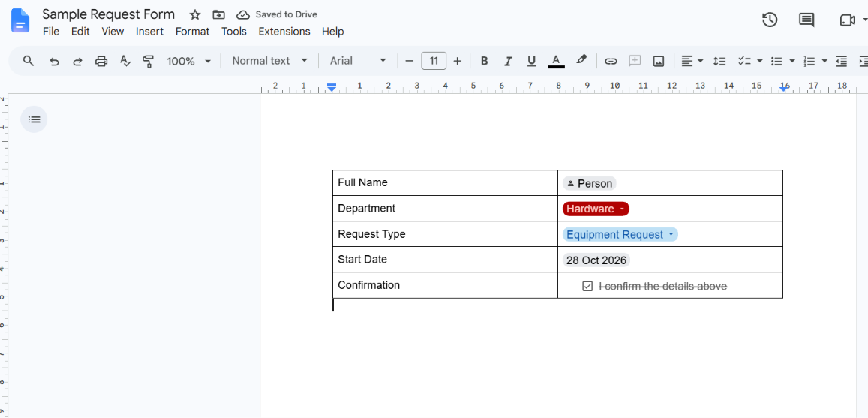Screen dimensions: 868x418
Task: Decrease font size with minus button
Action: click(409, 61)
